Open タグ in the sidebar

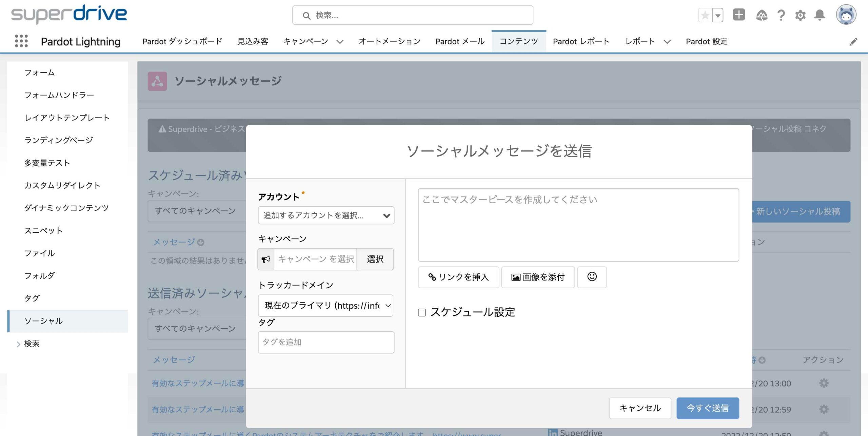[32, 298]
